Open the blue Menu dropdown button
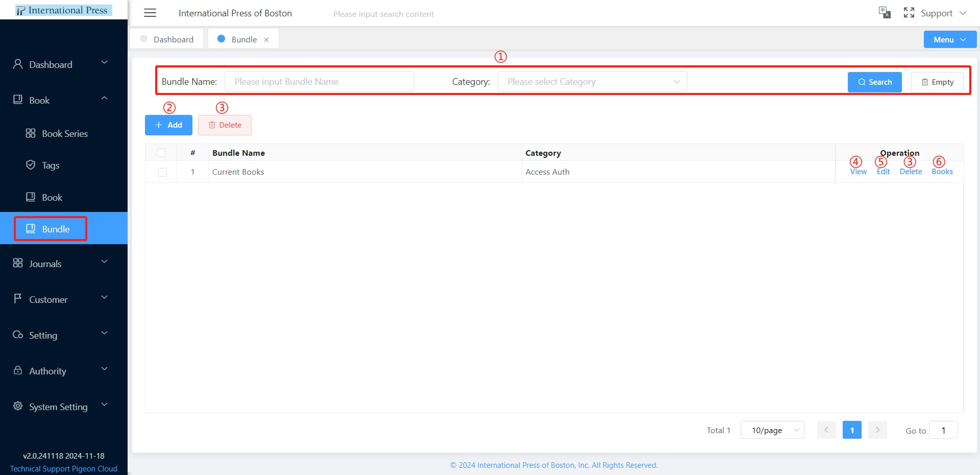This screenshot has height=475, width=980. coord(950,39)
